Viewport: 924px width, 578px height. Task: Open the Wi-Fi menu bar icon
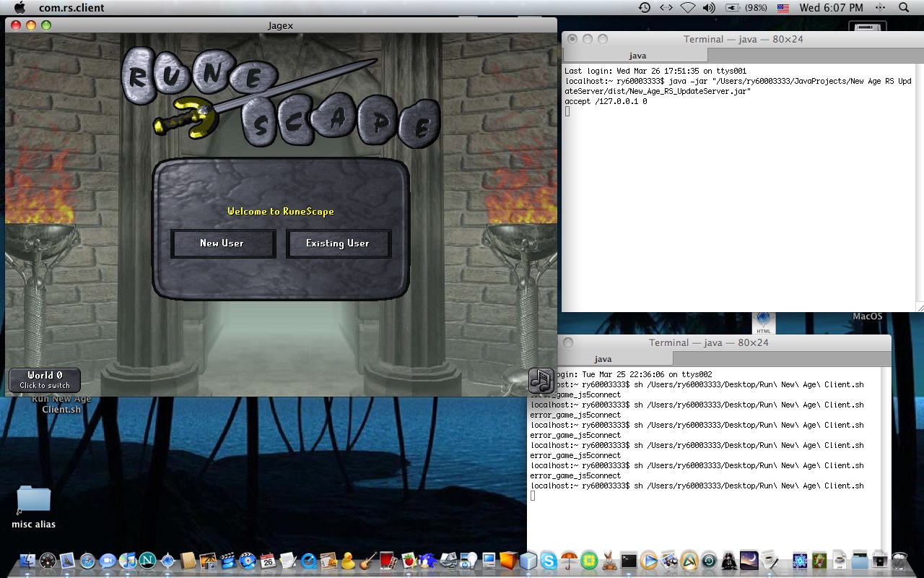pyautogui.click(x=687, y=8)
